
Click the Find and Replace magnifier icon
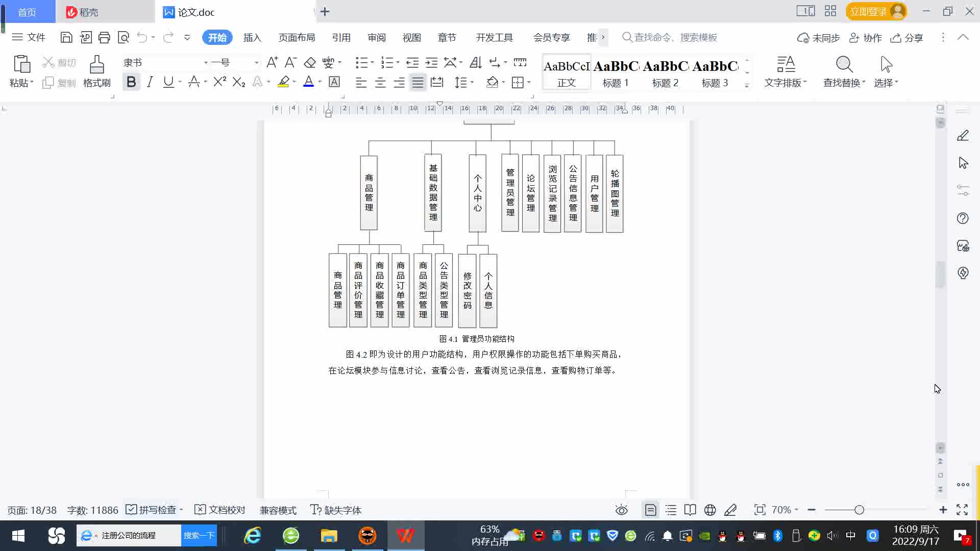(844, 65)
